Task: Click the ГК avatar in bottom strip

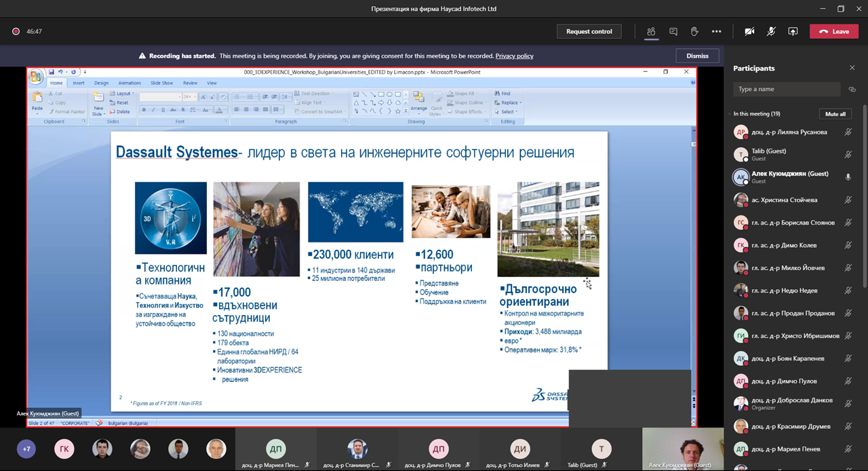Action: pos(64,449)
